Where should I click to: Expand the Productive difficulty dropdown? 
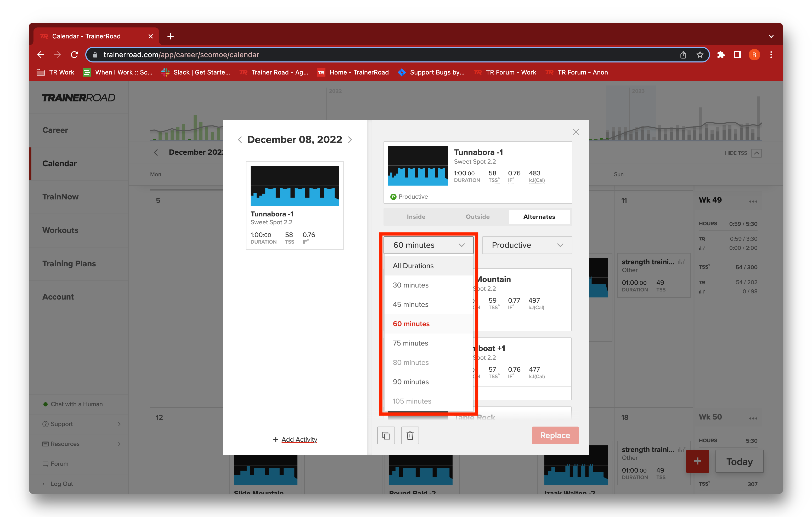pos(527,245)
